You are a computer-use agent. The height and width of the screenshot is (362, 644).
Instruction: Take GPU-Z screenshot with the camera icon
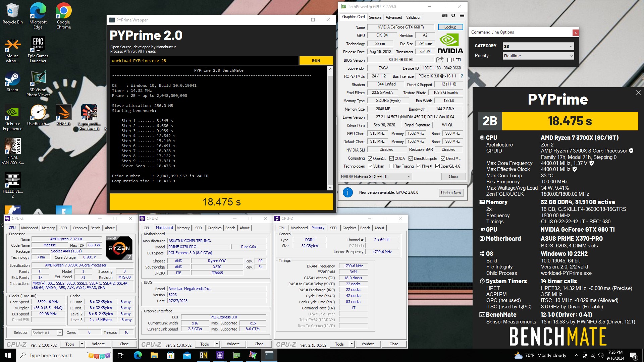click(444, 15)
